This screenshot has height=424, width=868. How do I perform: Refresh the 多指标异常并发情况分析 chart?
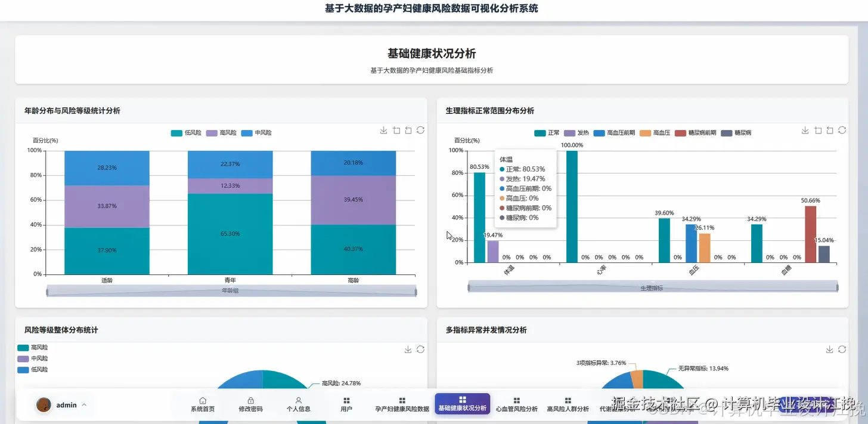[x=842, y=349]
